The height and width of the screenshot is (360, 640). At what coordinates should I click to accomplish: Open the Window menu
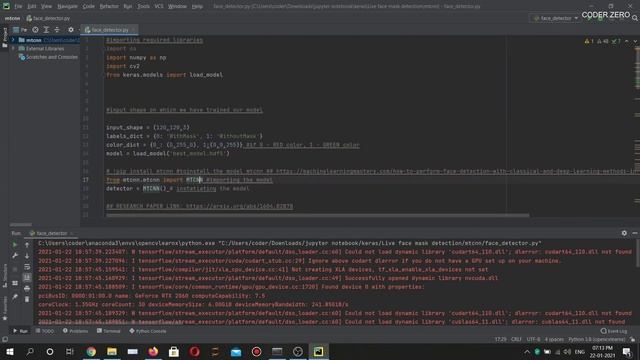pyautogui.click(x=177, y=6)
